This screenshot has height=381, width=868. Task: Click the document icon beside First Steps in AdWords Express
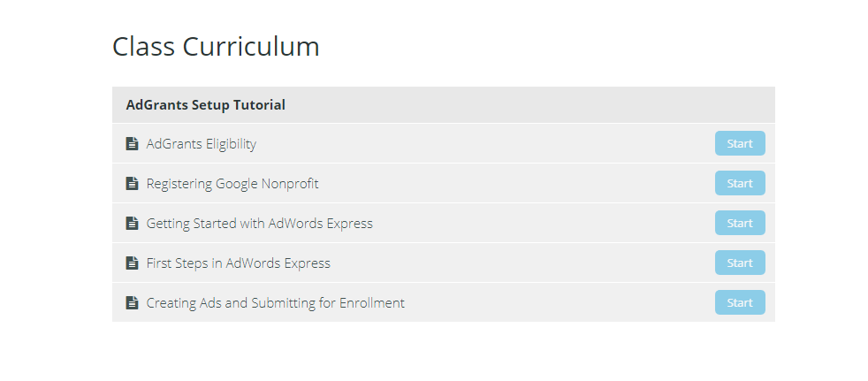(132, 263)
